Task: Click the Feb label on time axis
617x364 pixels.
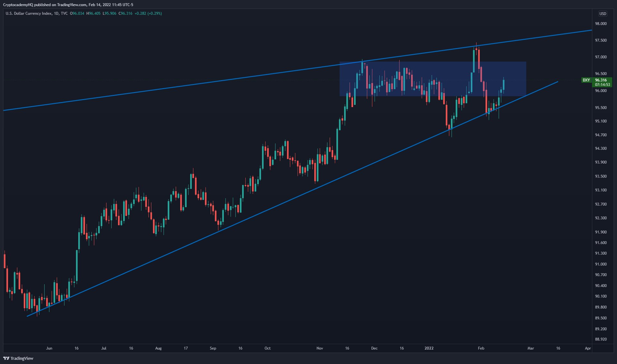Action: pos(481,348)
